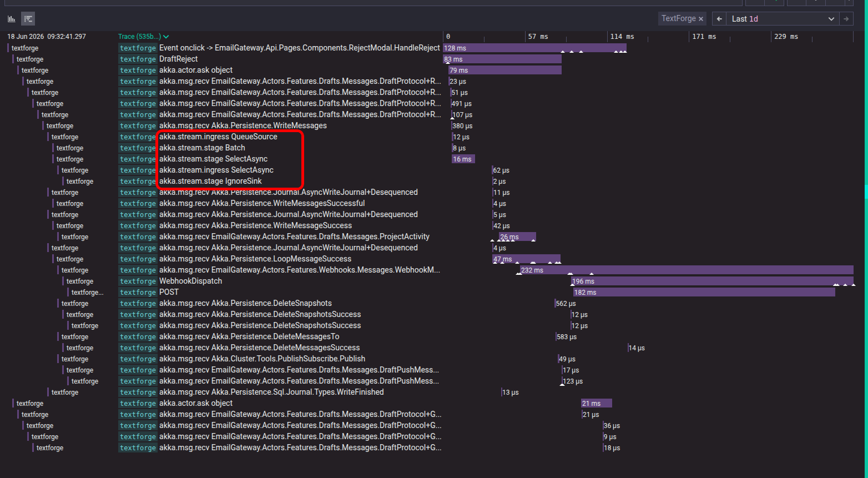868x478 pixels.
Task: Select the WriteMessageSuccess span
Action: [255, 226]
